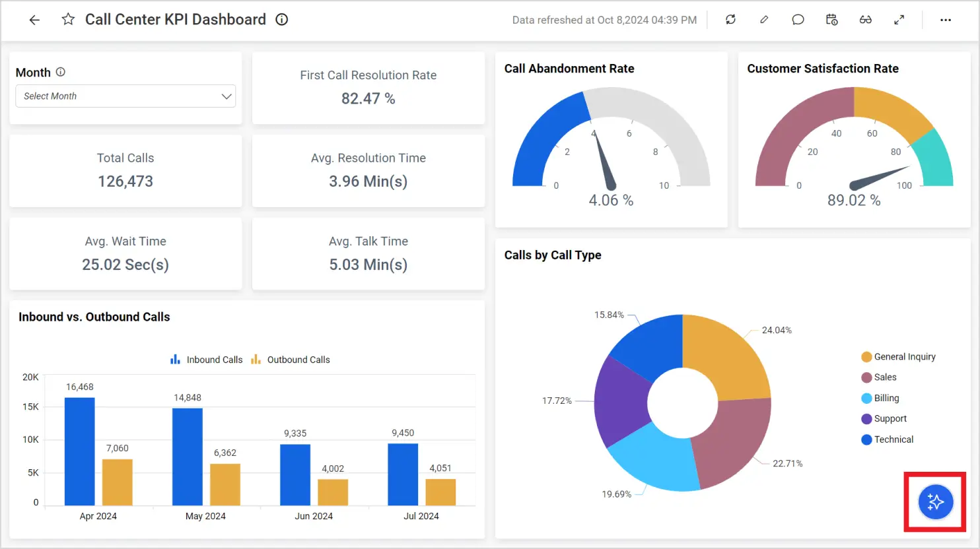Open the Select Month dropdown

click(119, 96)
